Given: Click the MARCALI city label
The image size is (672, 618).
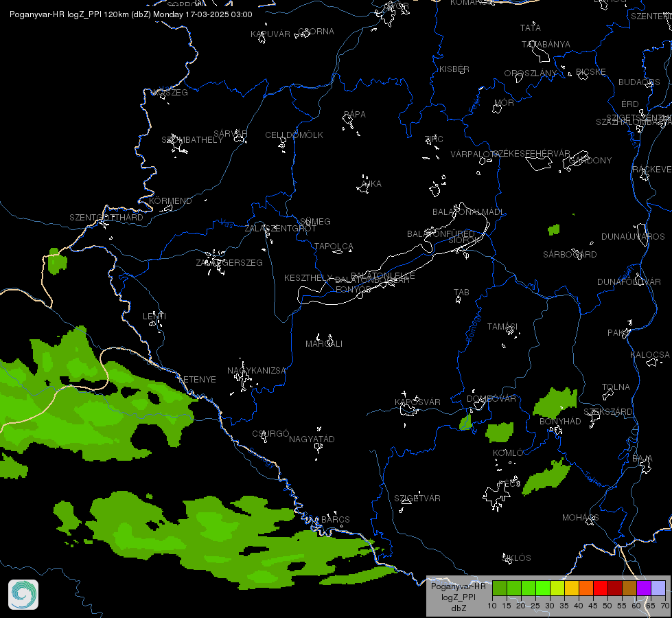Looking at the screenshot, I should coord(324,343).
